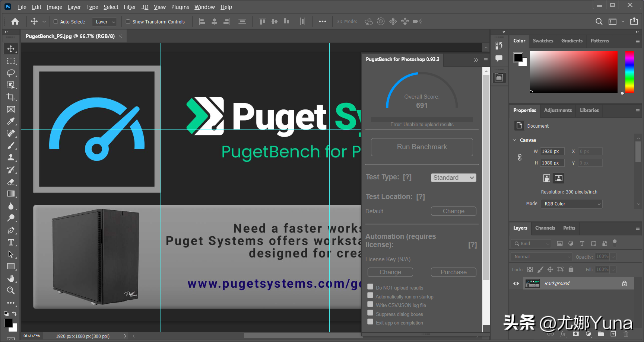644x342 pixels.
Task: Enable Show Transform Controls checkbox
Action: (128, 22)
